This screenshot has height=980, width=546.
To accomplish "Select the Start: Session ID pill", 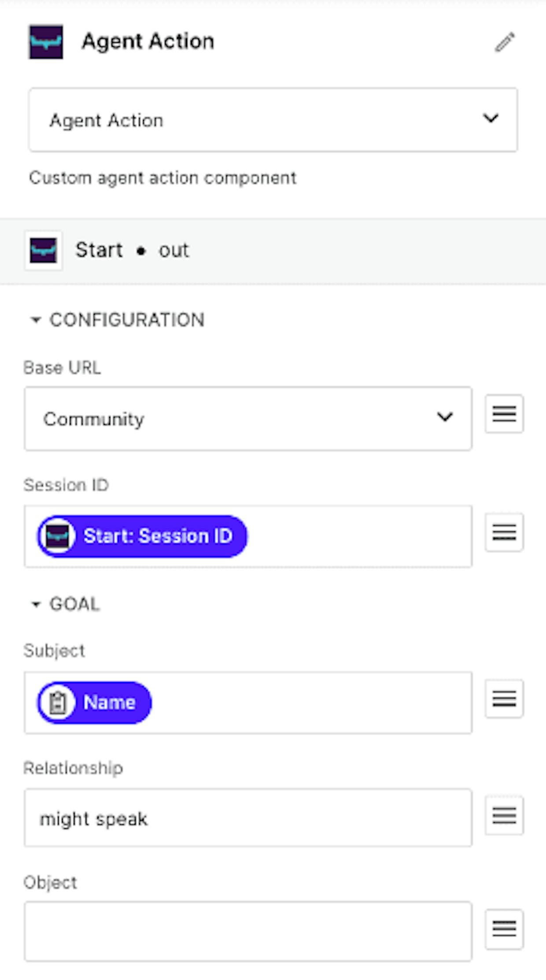I will pos(142,536).
